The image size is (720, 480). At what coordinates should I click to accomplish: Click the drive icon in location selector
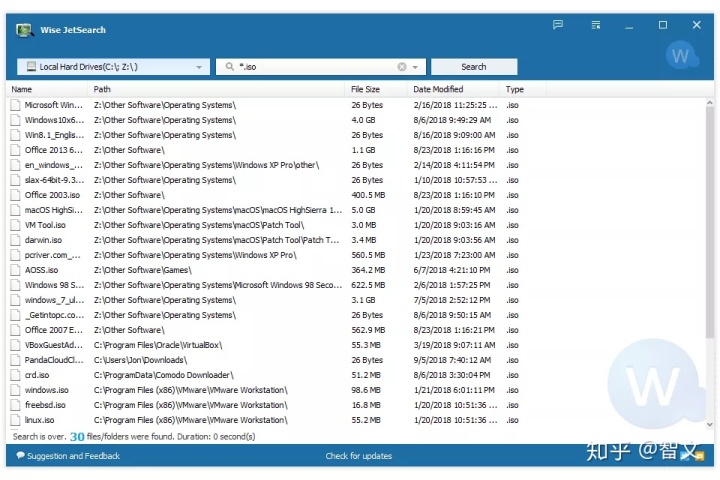point(31,67)
